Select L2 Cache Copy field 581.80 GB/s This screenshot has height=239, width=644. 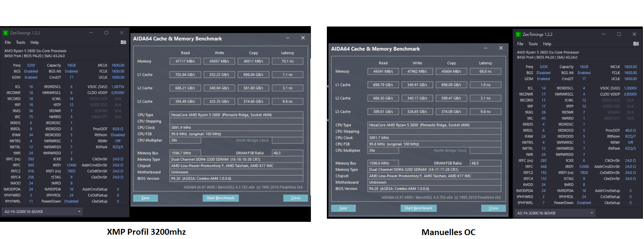pyautogui.click(x=253, y=88)
